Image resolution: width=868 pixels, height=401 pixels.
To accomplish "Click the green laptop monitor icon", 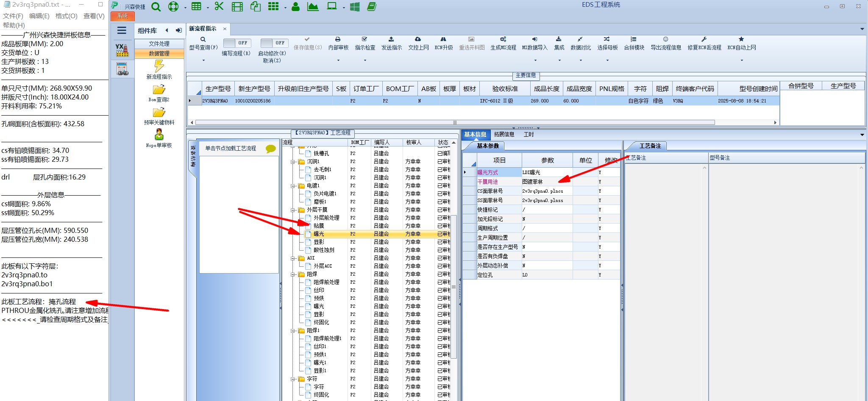I will click(x=332, y=6).
